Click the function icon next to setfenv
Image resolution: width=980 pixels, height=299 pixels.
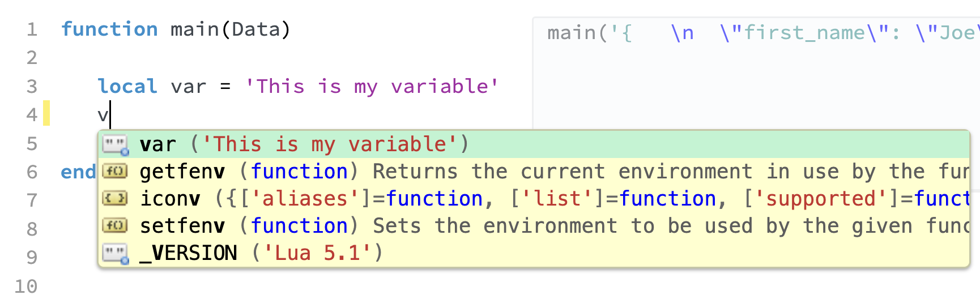115,226
